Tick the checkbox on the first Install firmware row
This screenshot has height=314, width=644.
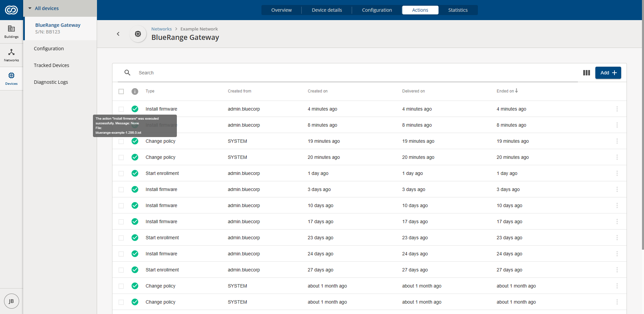pos(121,109)
